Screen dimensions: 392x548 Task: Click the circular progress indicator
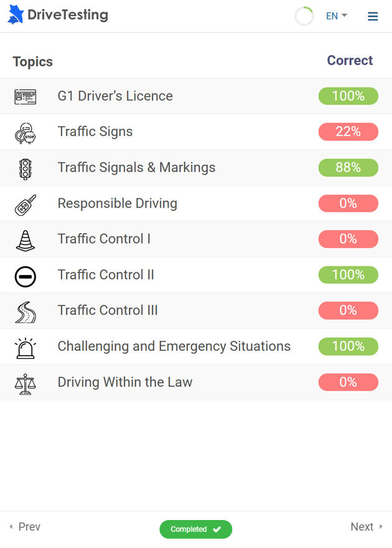[304, 16]
